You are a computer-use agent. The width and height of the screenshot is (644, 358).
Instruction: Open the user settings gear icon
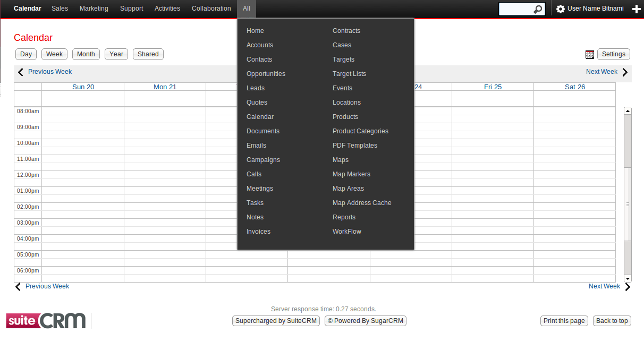[560, 8]
